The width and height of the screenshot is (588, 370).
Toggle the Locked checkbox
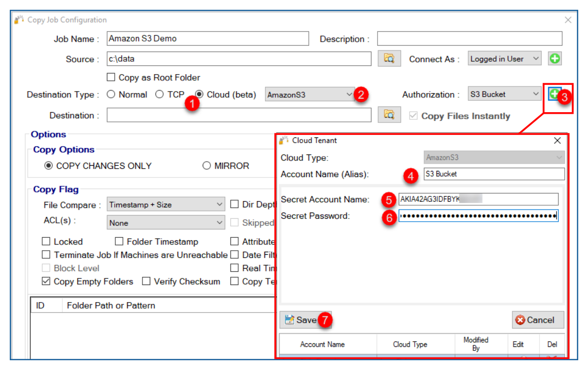click(46, 241)
